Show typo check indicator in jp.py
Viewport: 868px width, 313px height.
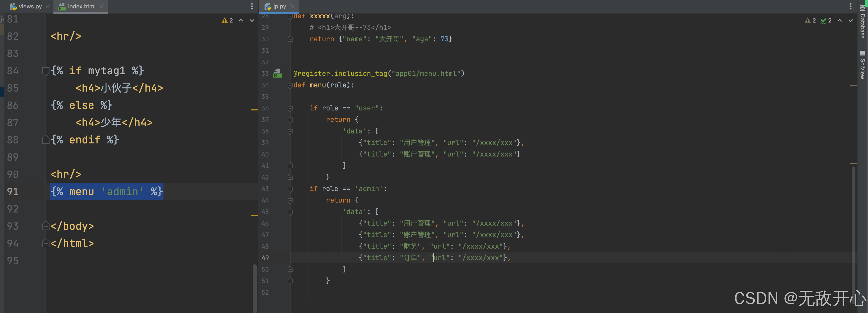(x=826, y=20)
